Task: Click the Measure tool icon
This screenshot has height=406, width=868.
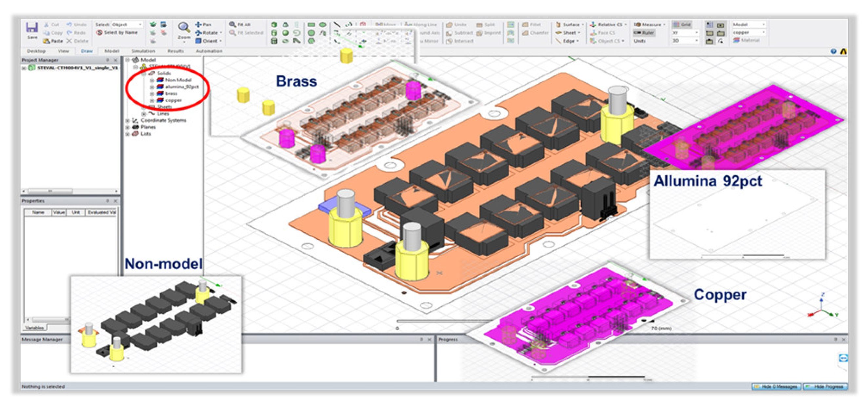Action: (x=637, y=25)
